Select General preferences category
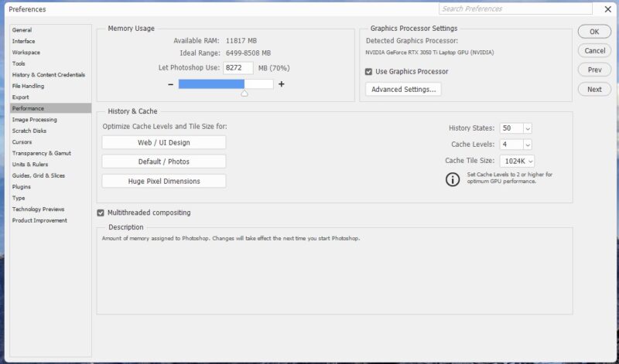Image resolution: width=619 pixels, height=364 pixels. [x=50, y=30]
